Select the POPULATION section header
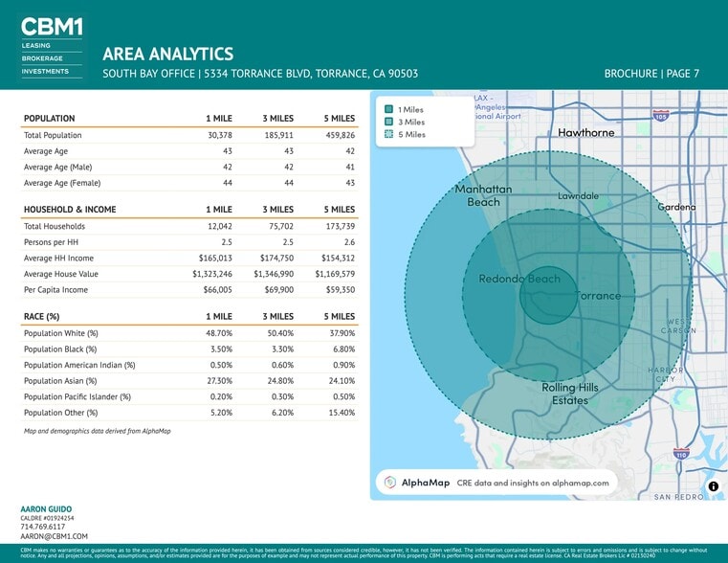Screen dimensions: 728x563 (49, 119)
